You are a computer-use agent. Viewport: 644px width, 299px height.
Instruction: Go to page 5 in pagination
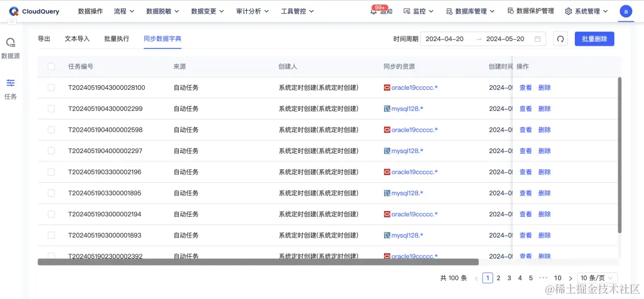point(531,278)
